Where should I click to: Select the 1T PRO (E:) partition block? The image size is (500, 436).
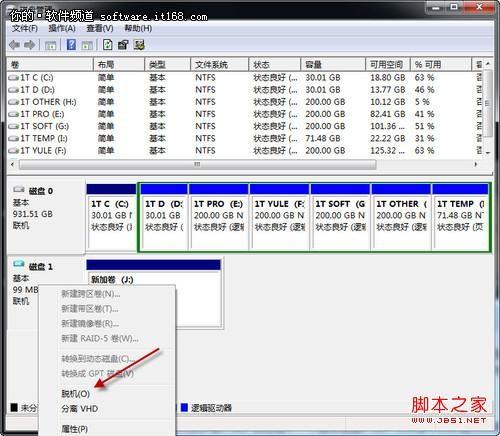tap(219, 217)
